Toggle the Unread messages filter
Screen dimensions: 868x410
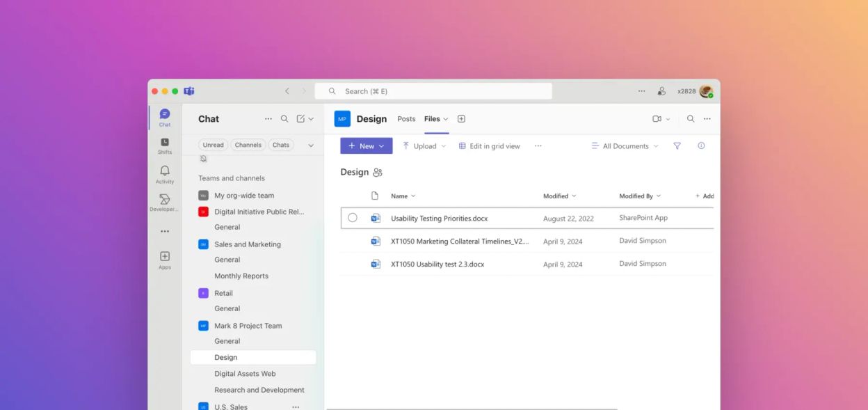[213, 145]
